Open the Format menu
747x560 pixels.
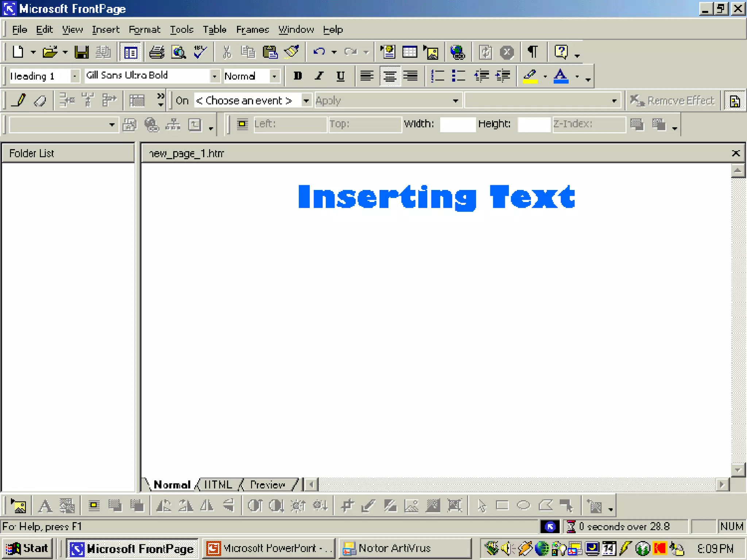click(144, 30)
